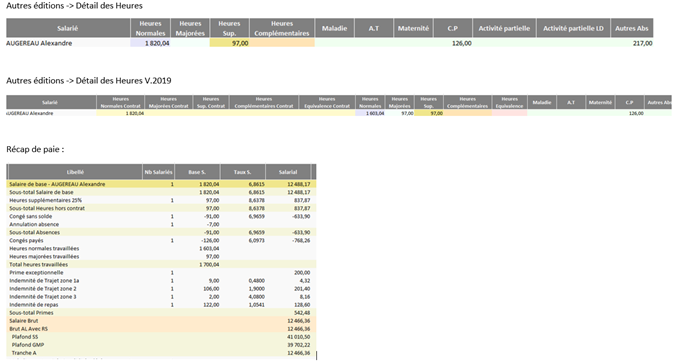This screenshot has width=674, height=362.
Task: Click the Autres Abs header in first table
Action: tap(632, 28)
